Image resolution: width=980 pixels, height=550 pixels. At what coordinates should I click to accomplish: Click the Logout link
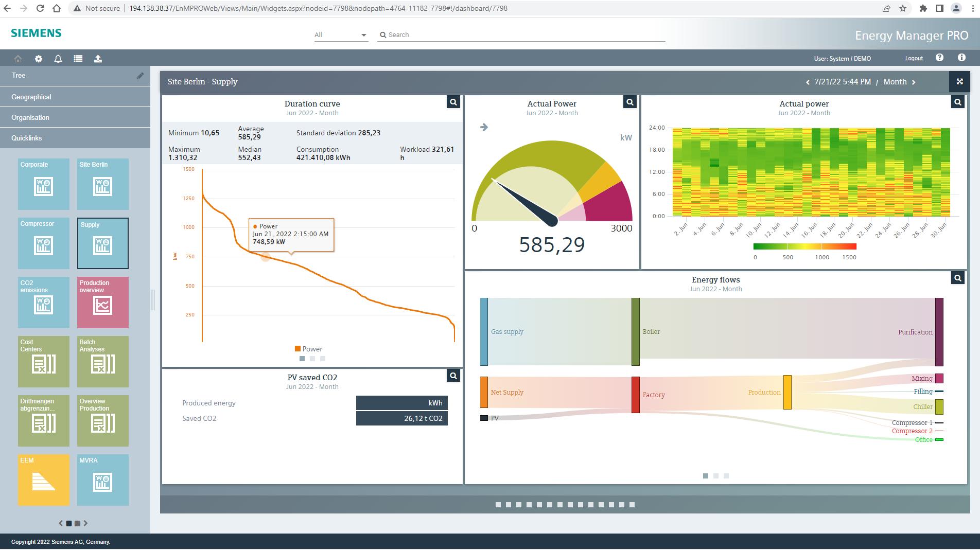[914, 59]
